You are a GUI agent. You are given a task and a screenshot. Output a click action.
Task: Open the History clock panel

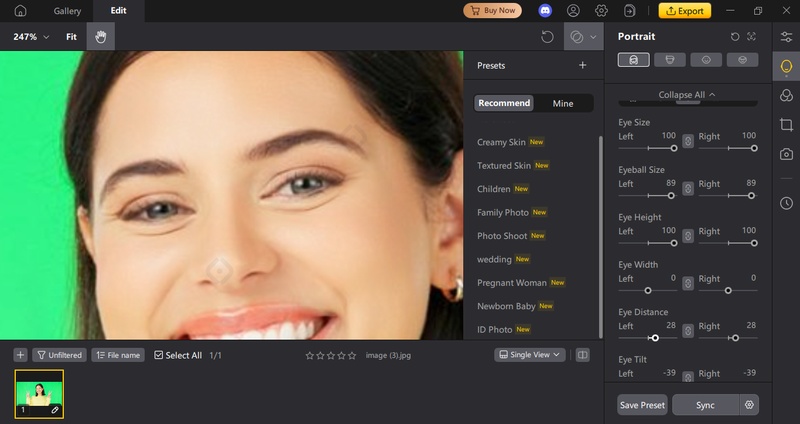coord(786,203)
